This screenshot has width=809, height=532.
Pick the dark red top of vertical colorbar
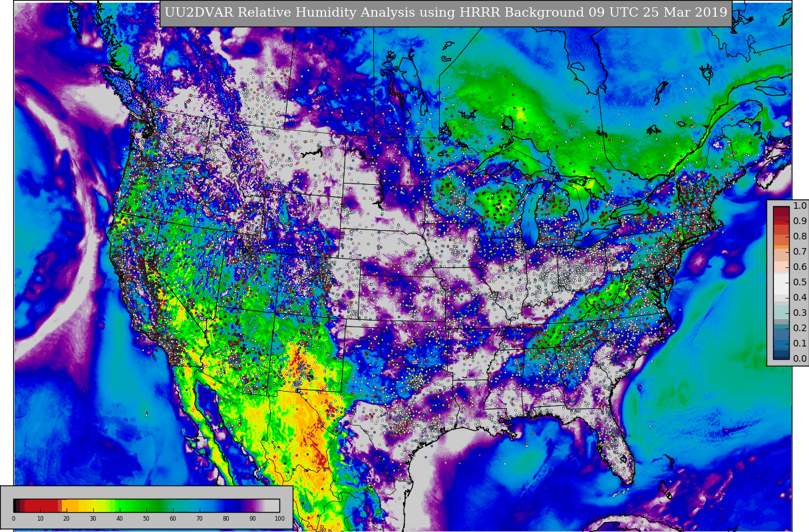(781, 213)
